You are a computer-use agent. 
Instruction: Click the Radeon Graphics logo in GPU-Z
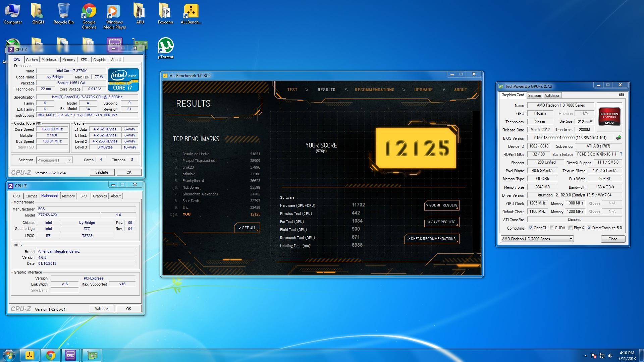click(x=609, y=117)
